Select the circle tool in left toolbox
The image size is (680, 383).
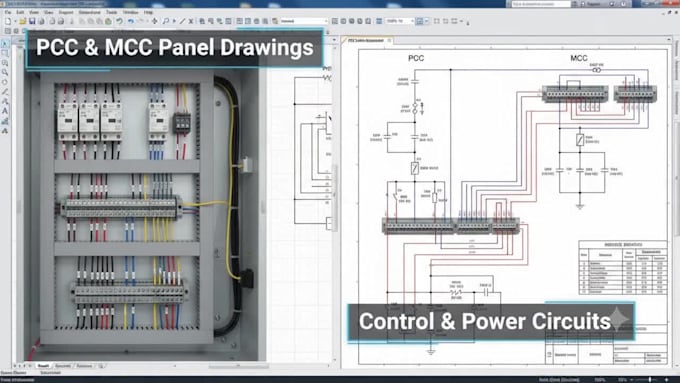tap(5, 82)
